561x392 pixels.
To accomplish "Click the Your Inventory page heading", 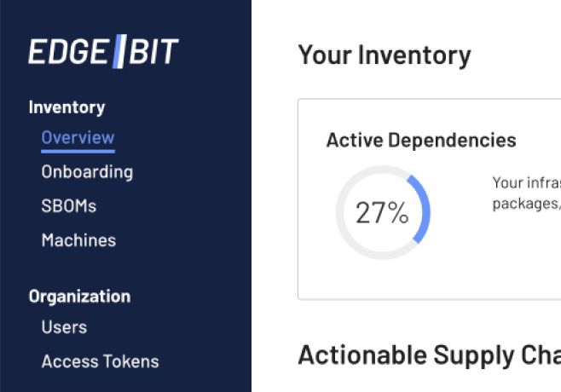I will tap(384, 55).
